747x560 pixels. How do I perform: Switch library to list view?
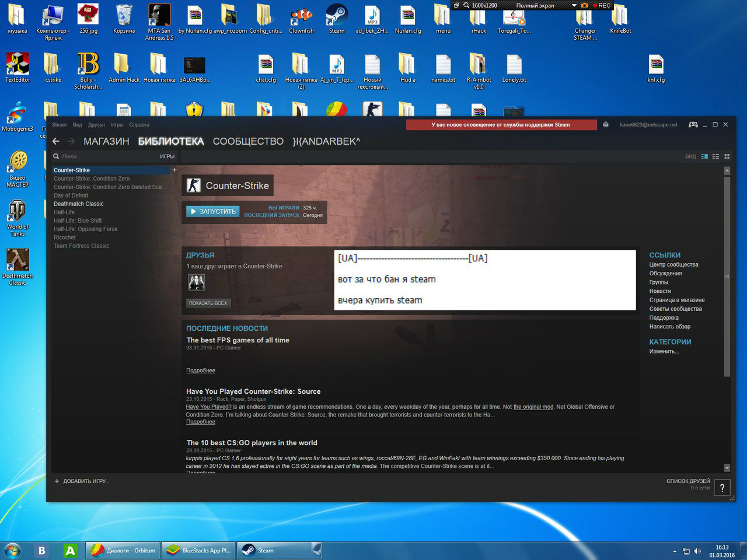click(x=715, y=156)
